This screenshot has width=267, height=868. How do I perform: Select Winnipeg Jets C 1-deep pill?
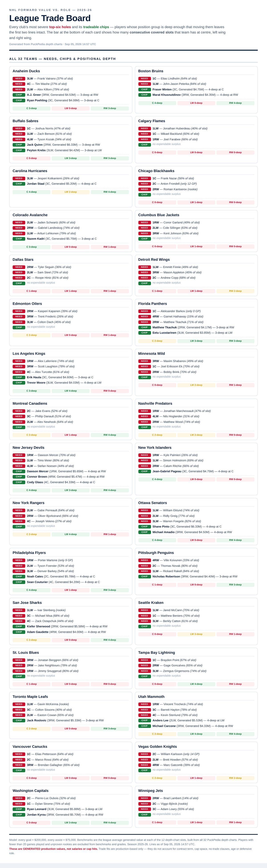[x=157, y=822]
